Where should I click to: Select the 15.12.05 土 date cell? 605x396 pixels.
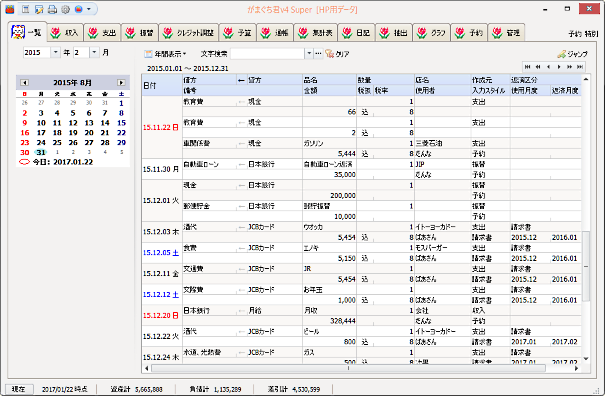point(162,253)
